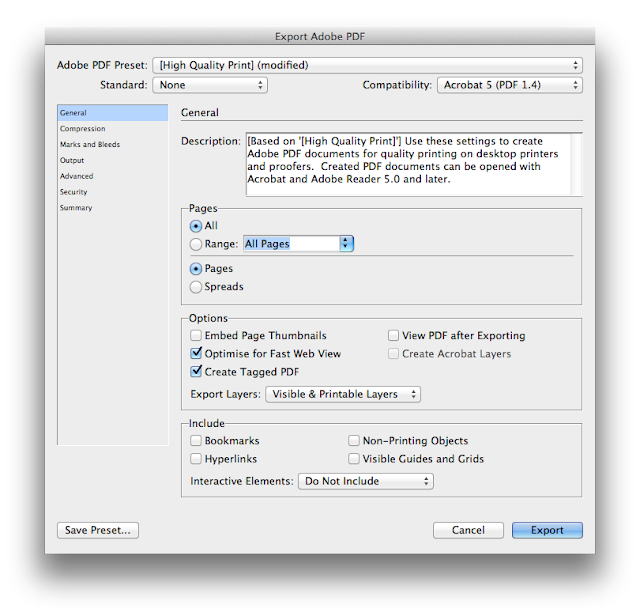The image size is (640, 616).
Task: Open the Adobe PDF Preset dropdown
Action: click(x=367, y=65)
